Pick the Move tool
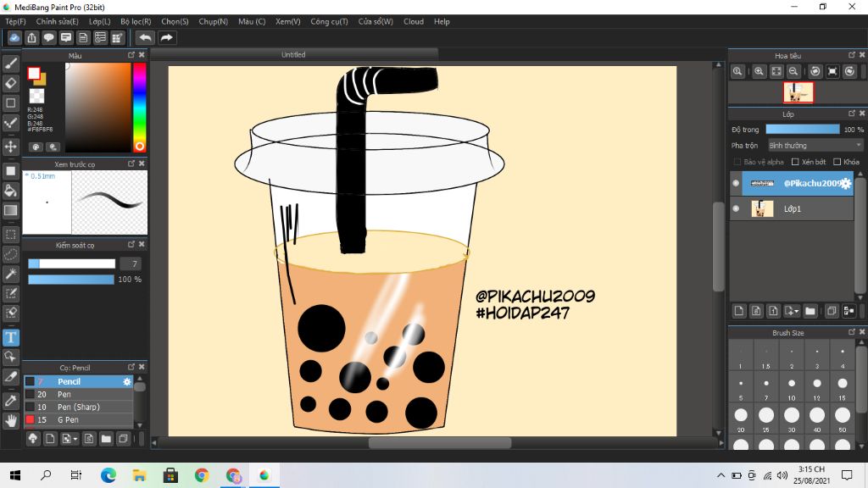This screenshot has width=868, height=488. [11, 147]
